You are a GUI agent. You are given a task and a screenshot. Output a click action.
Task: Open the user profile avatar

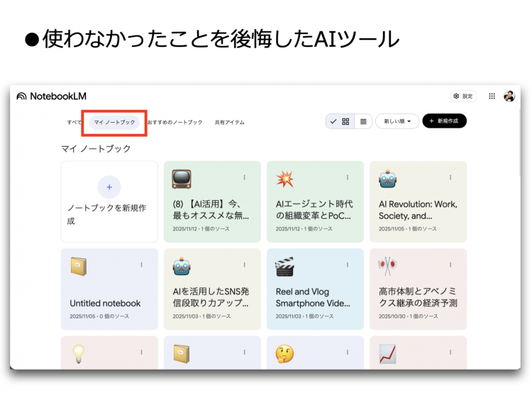(x=509, y=96)
